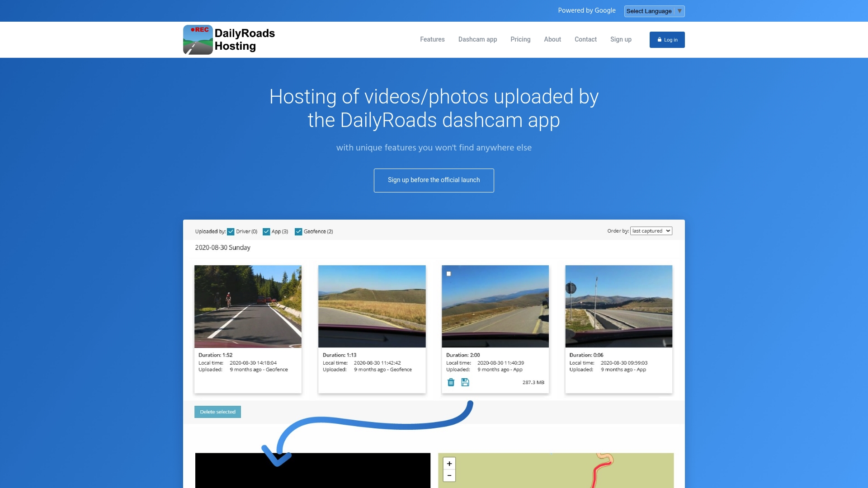Click the black video player area
The width and height of the screenshot is (868, 488).
coord(313,470)
